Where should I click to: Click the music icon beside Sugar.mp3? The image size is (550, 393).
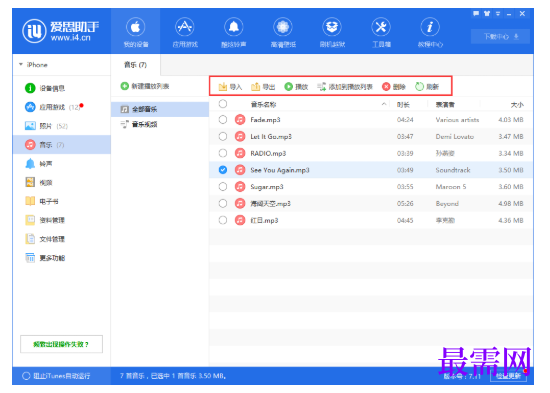[x=240, y=187]
